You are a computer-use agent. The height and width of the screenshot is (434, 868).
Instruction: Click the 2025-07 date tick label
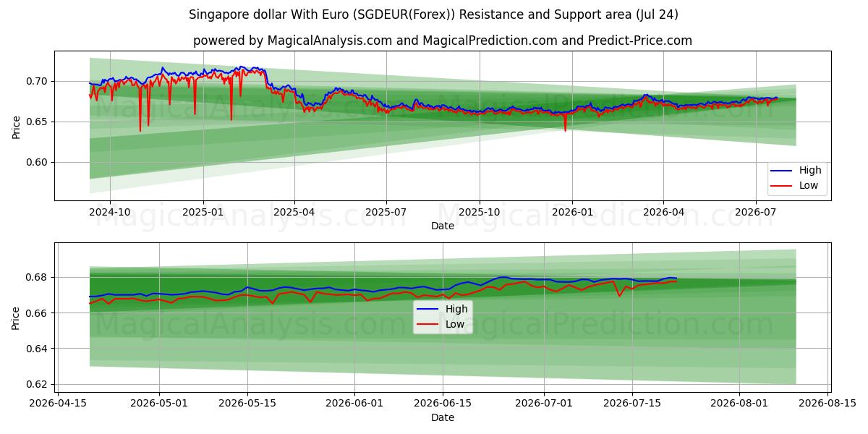386,213
